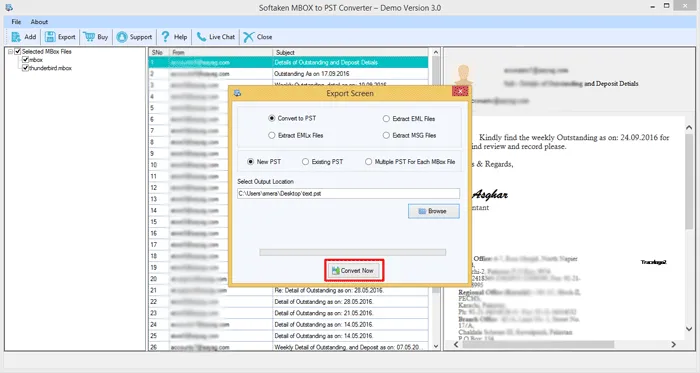Click preview pane scroll left arrow
The width and height of the screenshot is (700, 373).
coord(456,344)
